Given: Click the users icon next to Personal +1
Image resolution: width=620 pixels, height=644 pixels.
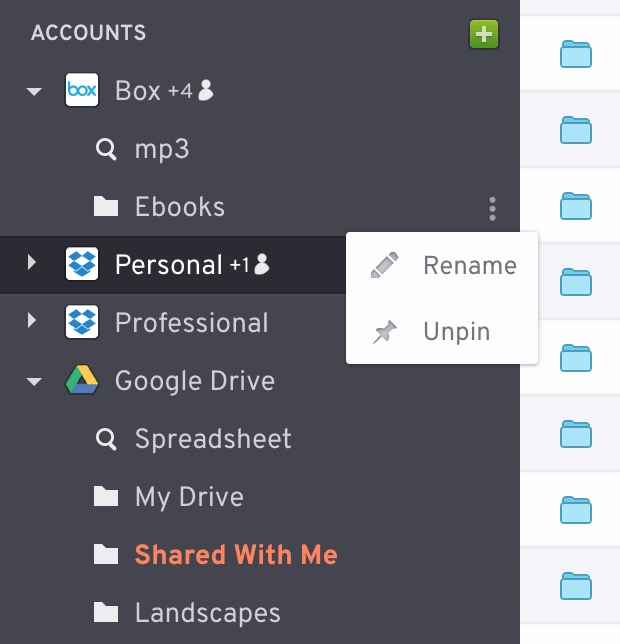Looking at the screenshot, I should pos(262,264).
